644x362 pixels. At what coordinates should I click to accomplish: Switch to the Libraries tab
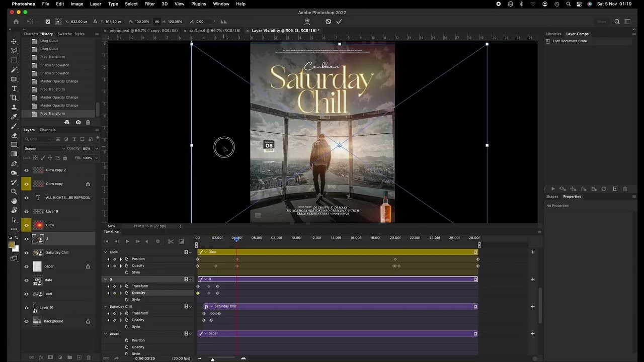coord(553,34)
